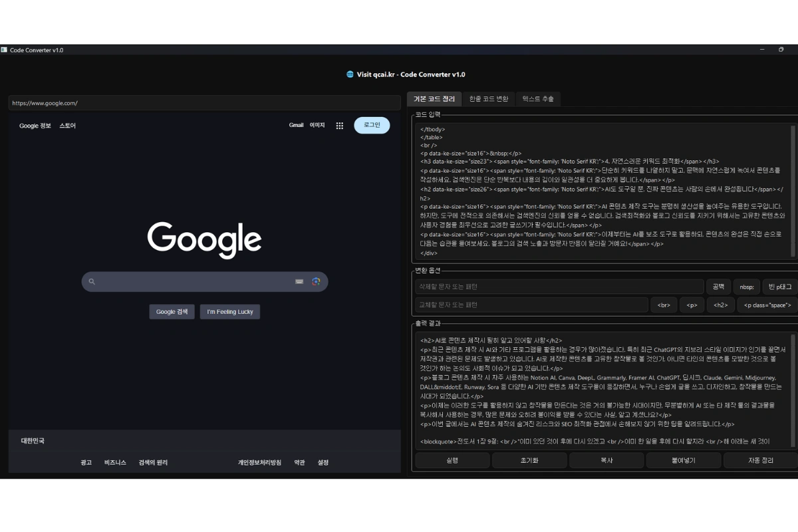Click the 초기화 reset button
Viewport: 798px width, 532px height.
pyautogui.click(x=529, y=460)
